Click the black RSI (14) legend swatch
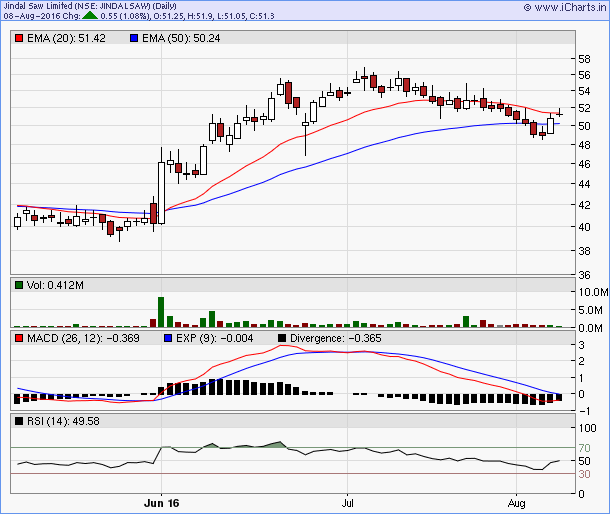The width and height of the screenshot is (610, 514). [19, 421]
